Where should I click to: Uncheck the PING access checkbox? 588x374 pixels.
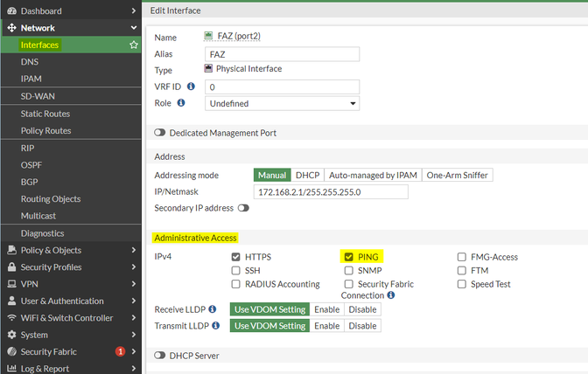349,257
